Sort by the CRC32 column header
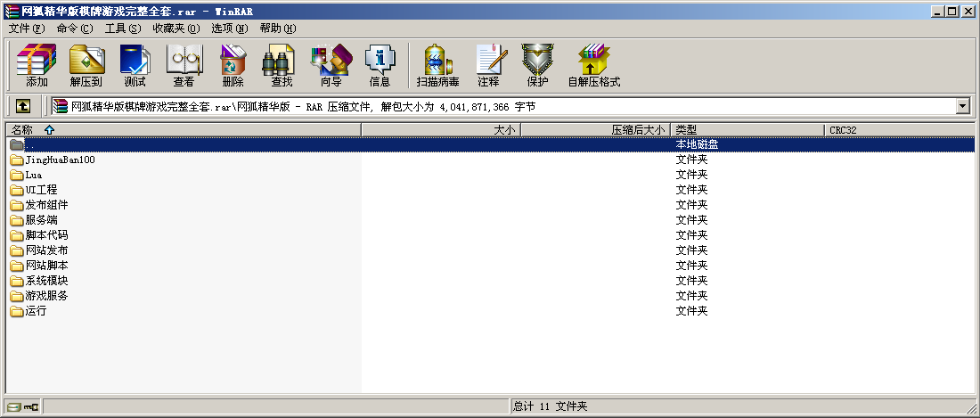980x418 pixels. coord(900,130)
